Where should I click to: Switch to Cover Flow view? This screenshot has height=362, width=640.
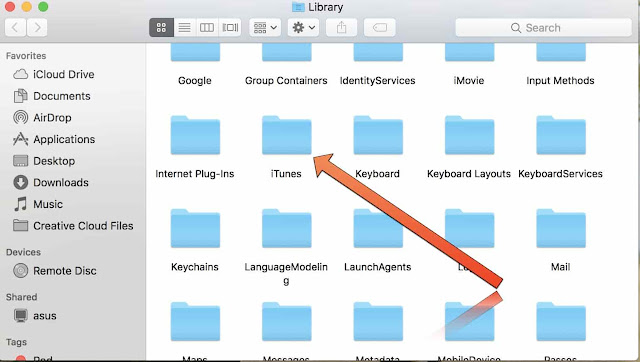(230, 28)
